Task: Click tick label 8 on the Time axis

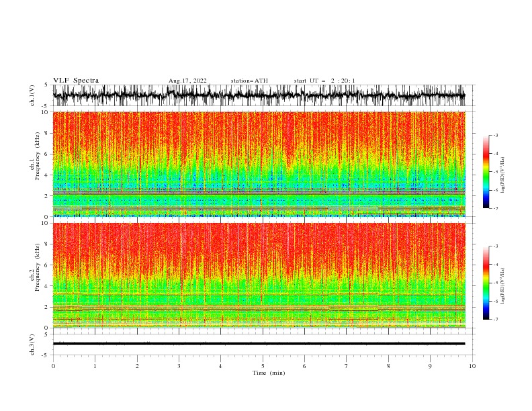Action: pyautogui.click(x=388, y=366)
